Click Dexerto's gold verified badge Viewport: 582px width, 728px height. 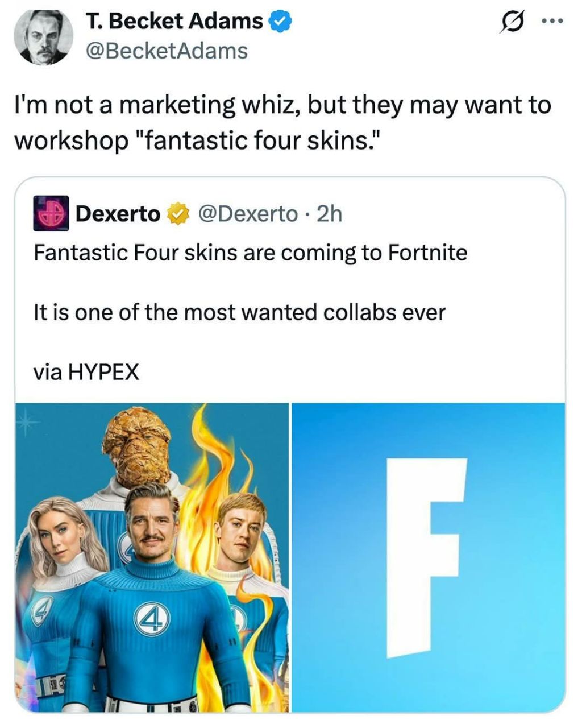[177, 214]
